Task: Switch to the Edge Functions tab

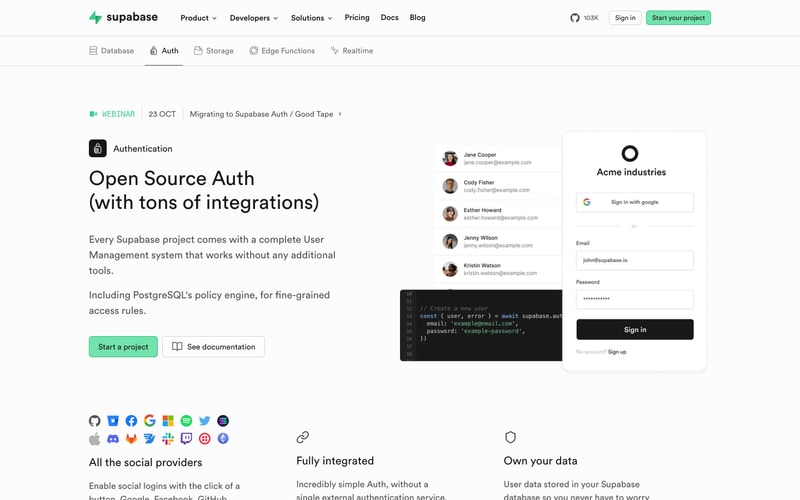Action: pyautogui.click(x=282, y=51)
